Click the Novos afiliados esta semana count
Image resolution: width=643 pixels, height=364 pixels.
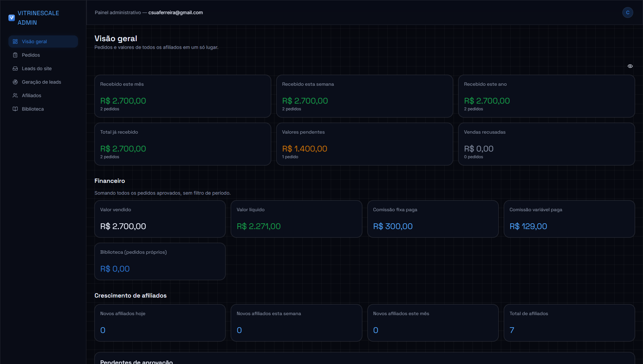[x=239, y=330]
